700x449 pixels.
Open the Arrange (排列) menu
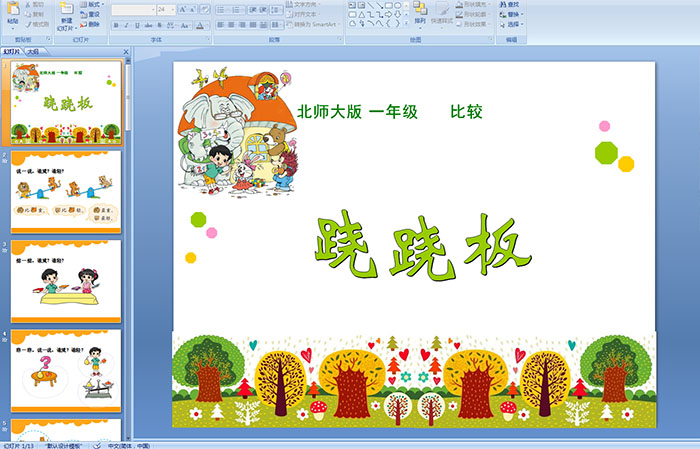point(420,13)
